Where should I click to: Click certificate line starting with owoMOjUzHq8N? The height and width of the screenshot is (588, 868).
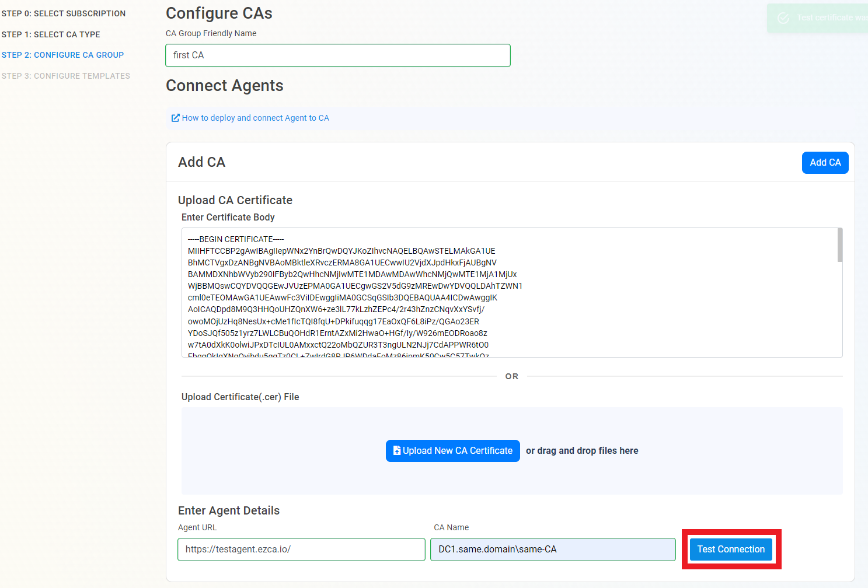(x=333, y=321)
